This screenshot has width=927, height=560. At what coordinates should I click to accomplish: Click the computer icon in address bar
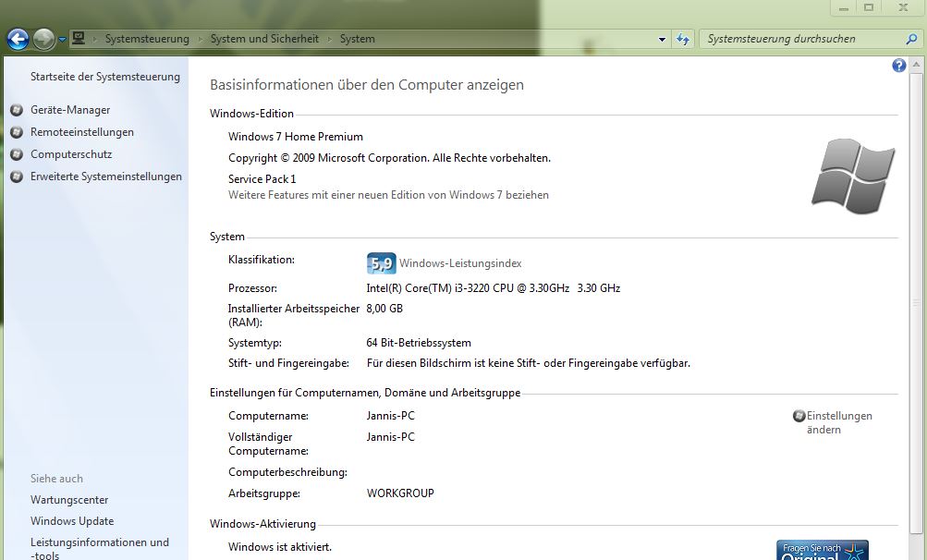[78, 39]
